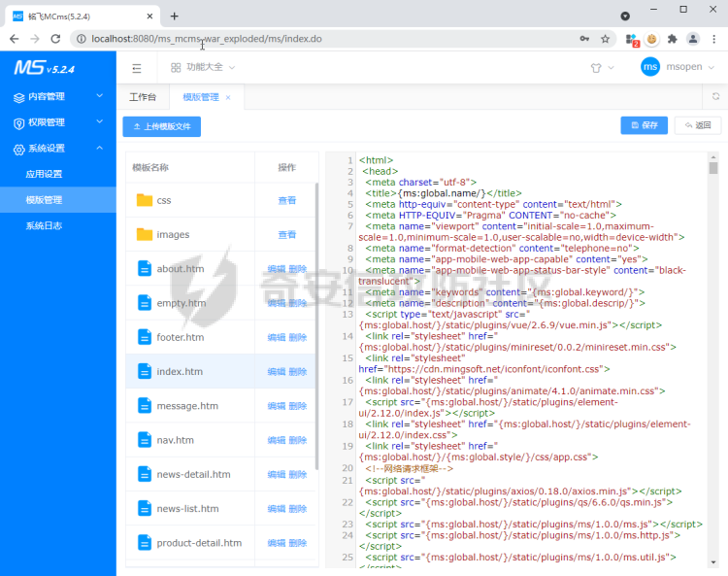Viewport: 728px width, 576px height.
Task: Open the Chrome profile icon
Action: pos(693,39)
